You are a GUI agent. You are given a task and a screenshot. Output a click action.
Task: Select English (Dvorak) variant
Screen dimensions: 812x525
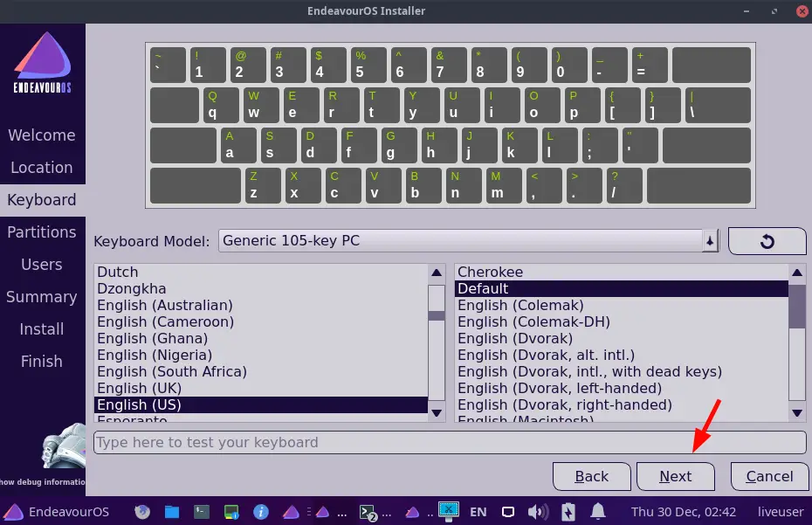(x=622, y=338)
